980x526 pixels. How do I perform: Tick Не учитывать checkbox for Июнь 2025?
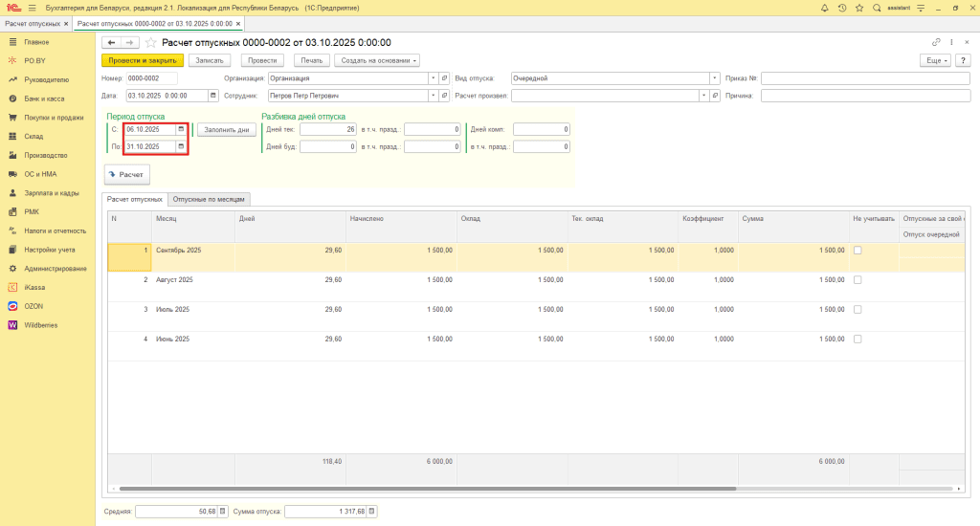tap(857, 339)
